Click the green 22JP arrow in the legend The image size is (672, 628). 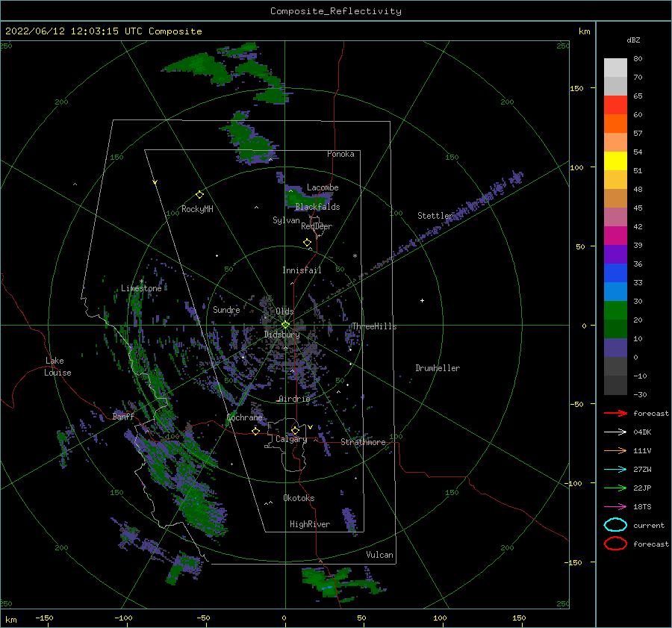pyautogui.click(x=615, y=488)
